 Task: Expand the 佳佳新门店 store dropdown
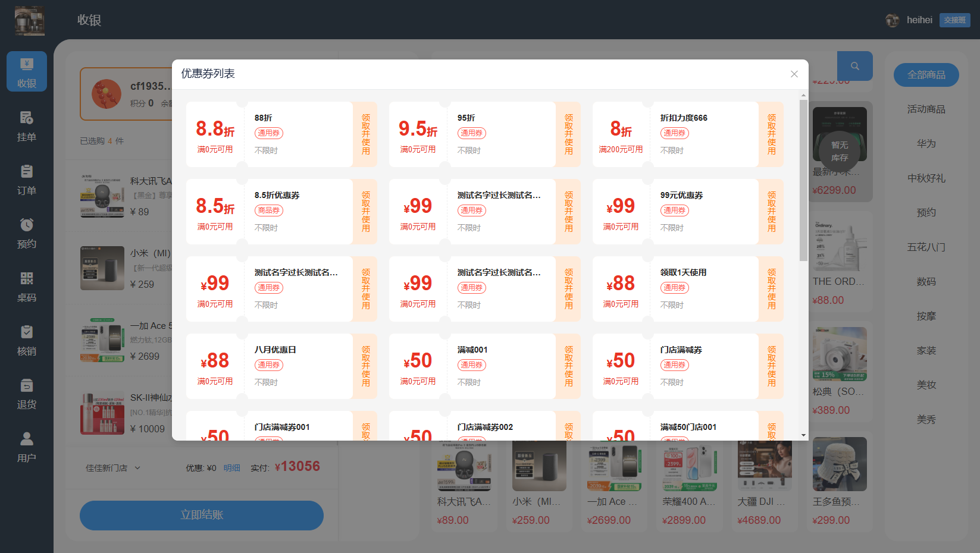click(113, 468)
